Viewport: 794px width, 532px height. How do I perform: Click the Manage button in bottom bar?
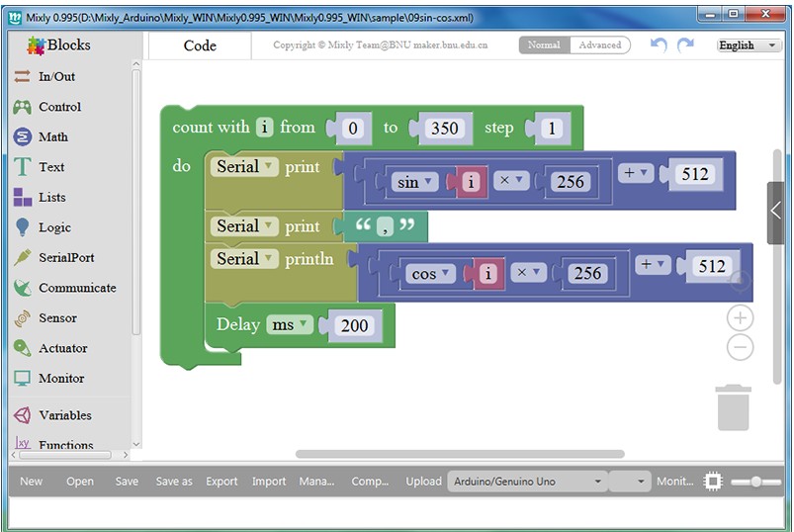pyautogui.click(x=316, y=482)
